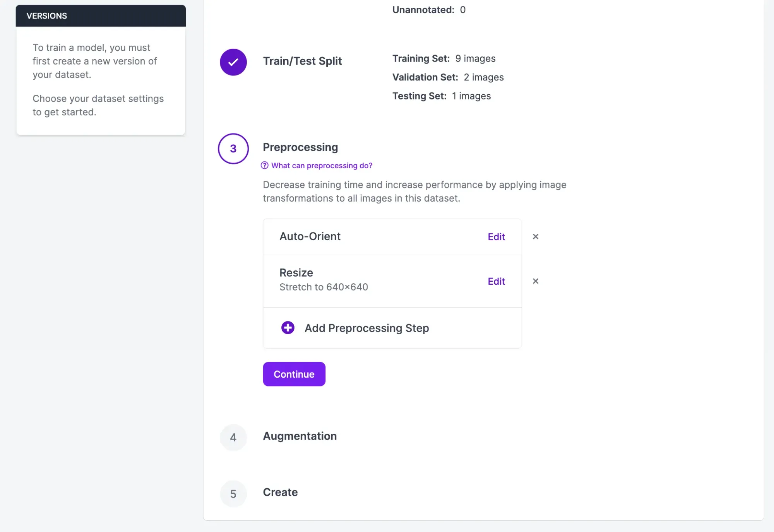Click the step 5 circle icon
This screenshot has width=774, height=532.
(233, 494)
